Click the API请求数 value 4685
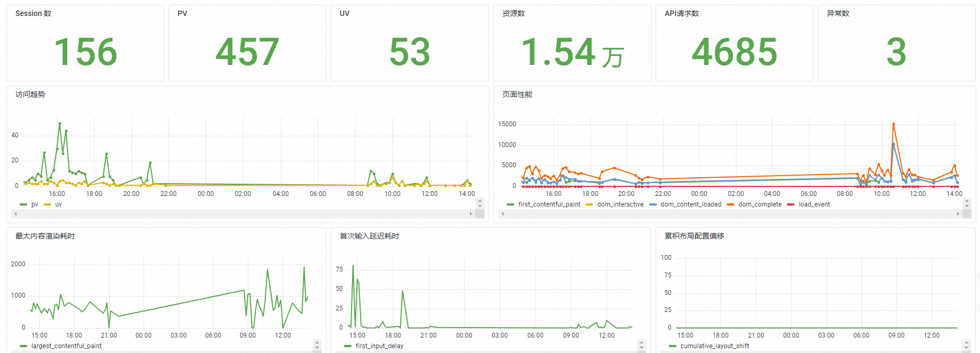The width and height of the screenshot is (980, 353). [734, 52]
